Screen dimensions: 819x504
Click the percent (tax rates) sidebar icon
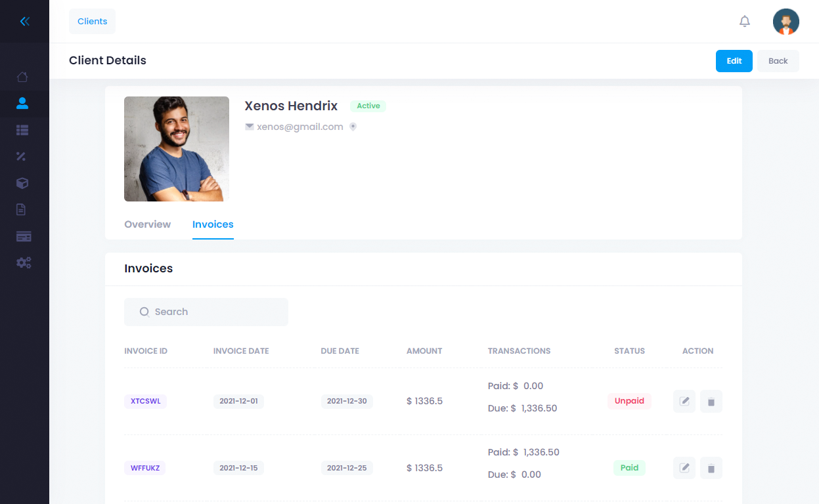point(23,156)
